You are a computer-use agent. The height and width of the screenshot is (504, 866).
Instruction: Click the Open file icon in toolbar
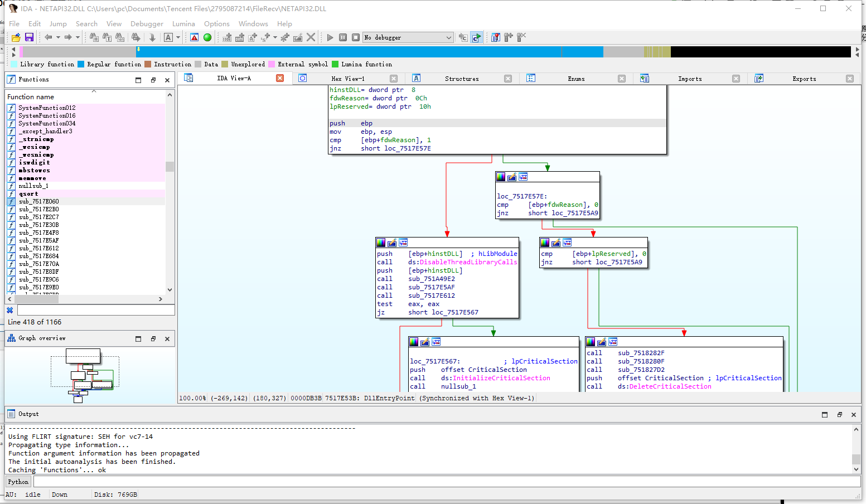pyautogui.click(x=16, y=37)
